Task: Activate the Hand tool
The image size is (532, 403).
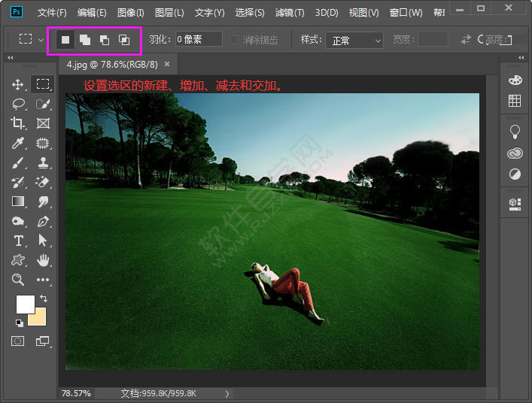Action: click(43, 260)
